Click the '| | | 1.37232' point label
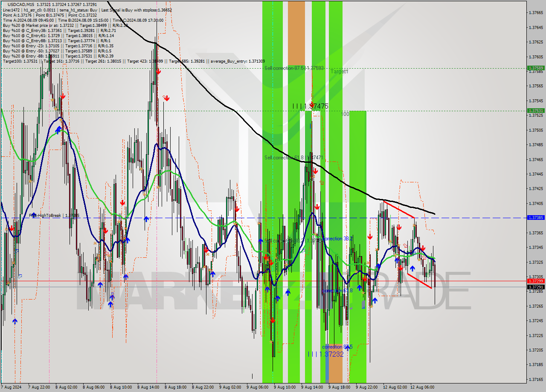 click(x=325, y=354)
